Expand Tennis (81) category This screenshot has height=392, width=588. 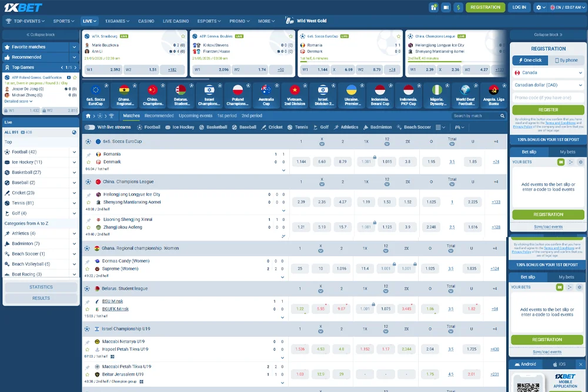click(74, 203)
